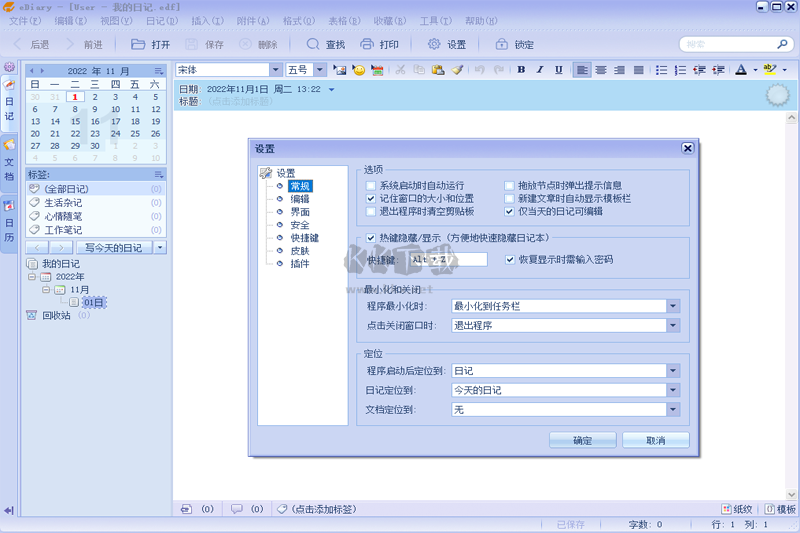This screenshot has width=800, height=533.
Task: Open the 程序最小化时 dropdown
Action: [x=674, y=306]
